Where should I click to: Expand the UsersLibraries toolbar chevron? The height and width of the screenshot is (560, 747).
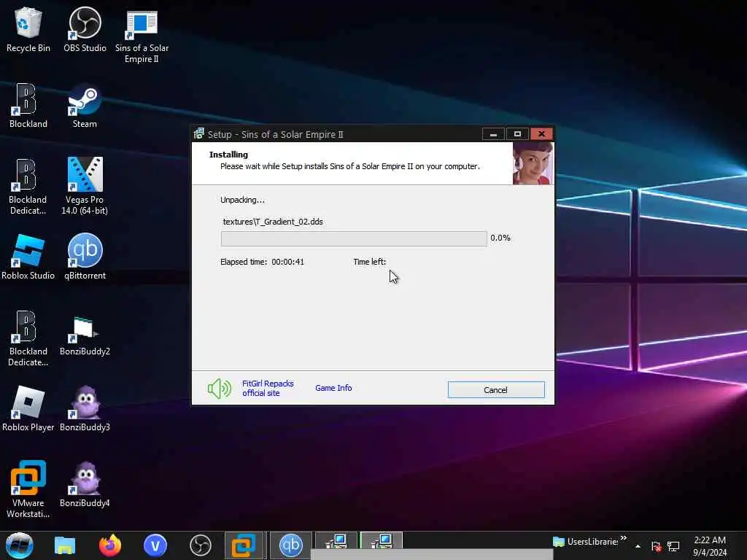pyautogui.click(x=624, y=538)
